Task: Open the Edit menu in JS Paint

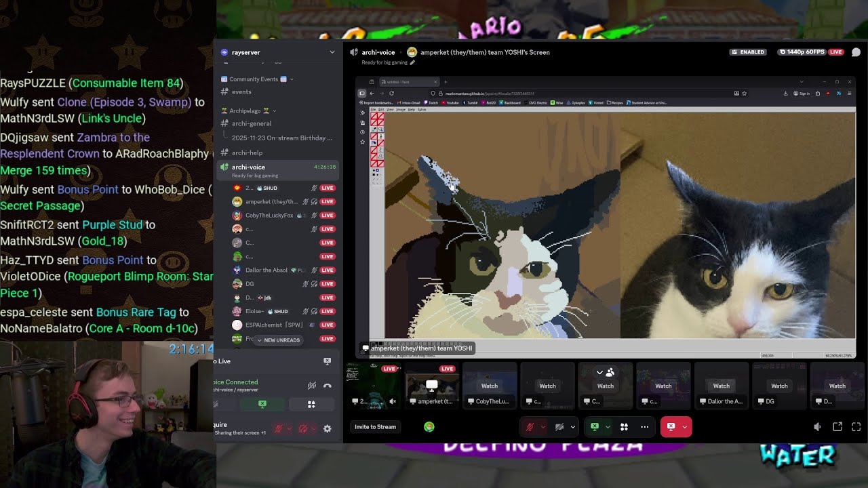Action: (x=381, y=109)
